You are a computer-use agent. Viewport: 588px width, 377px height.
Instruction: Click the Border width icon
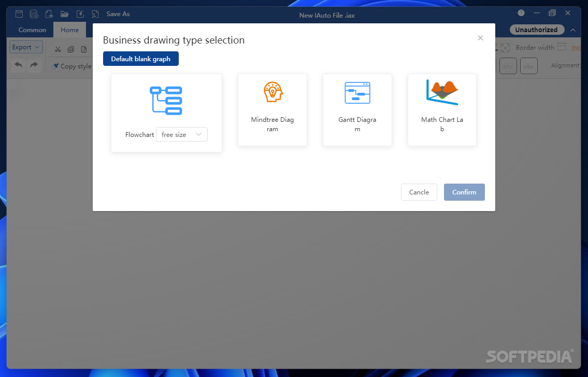(562, 47)
